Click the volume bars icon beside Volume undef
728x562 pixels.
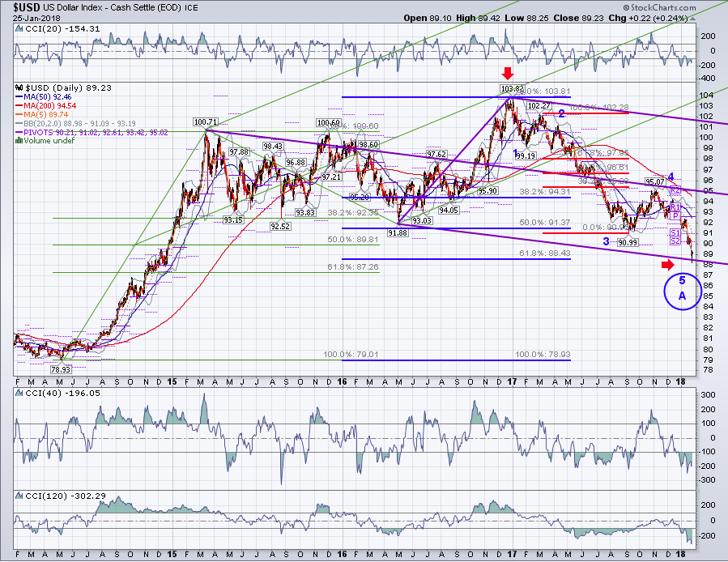click(19, 140)
